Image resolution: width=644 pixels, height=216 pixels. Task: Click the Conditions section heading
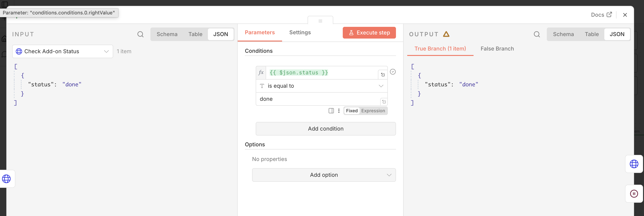pos(258,51)
